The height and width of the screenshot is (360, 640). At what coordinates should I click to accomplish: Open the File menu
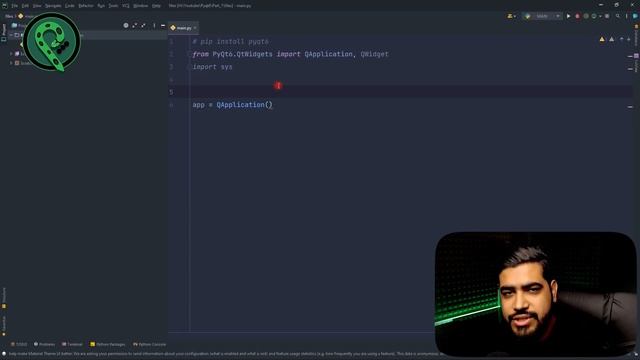(14, 6)
